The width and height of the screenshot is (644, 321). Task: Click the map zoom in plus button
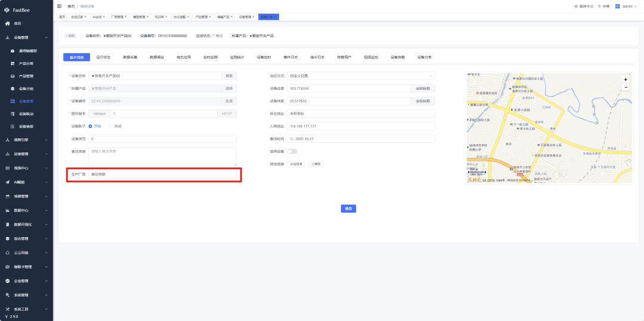pyautogui.click(x=626, y=80)
